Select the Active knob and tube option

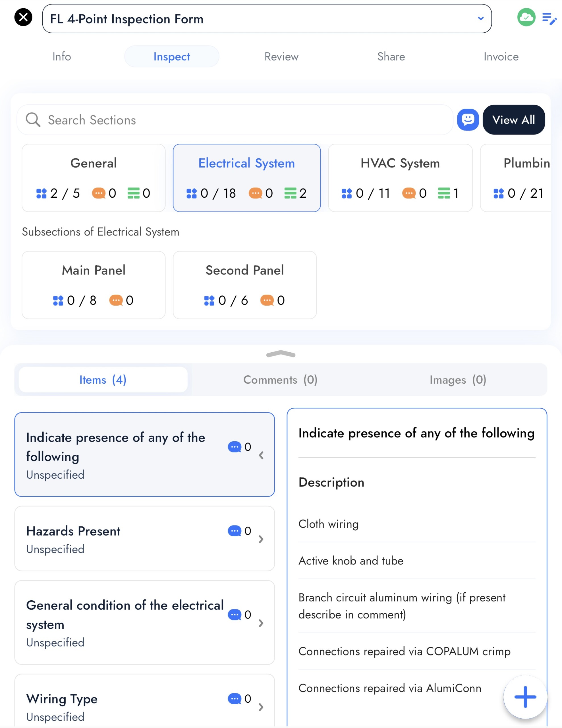(x=351, y=561)
